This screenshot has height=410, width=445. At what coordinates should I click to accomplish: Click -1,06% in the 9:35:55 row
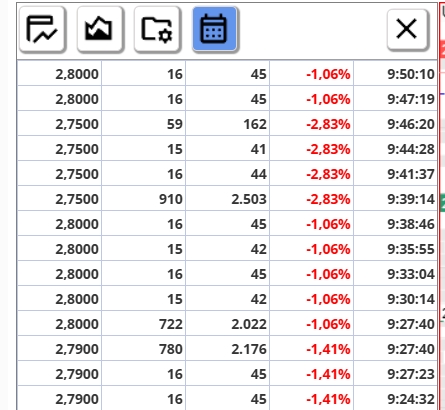click(x=328, y=249)
